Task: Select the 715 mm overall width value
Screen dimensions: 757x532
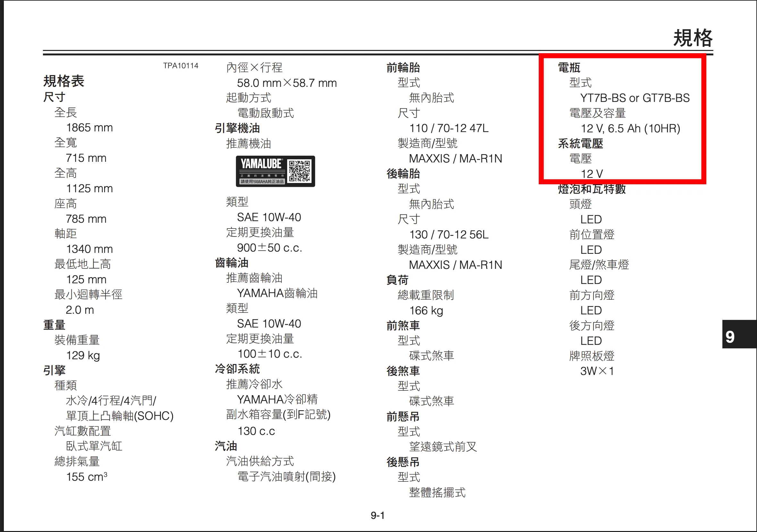Action: click(x=86, y=158)
